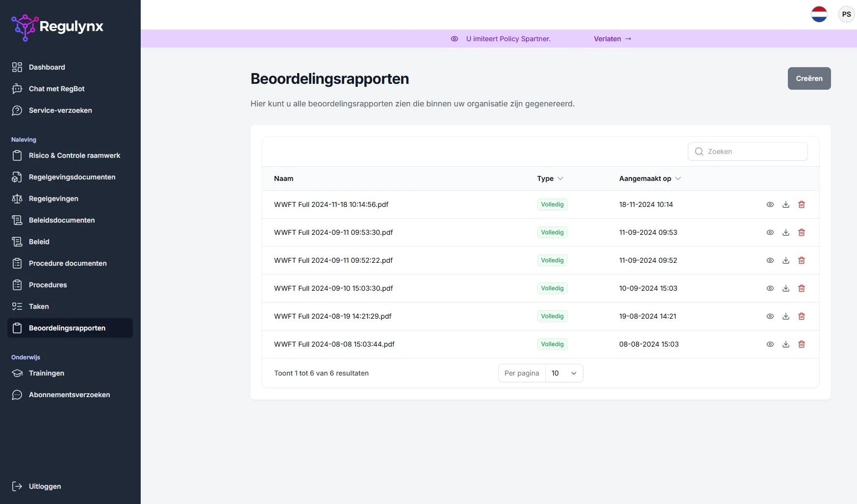Image resolution: width=857 pixels, height=504 pixels.
Task: Download the WWFT Full 2024-11-18 report
Action: (x=785, y=204)
